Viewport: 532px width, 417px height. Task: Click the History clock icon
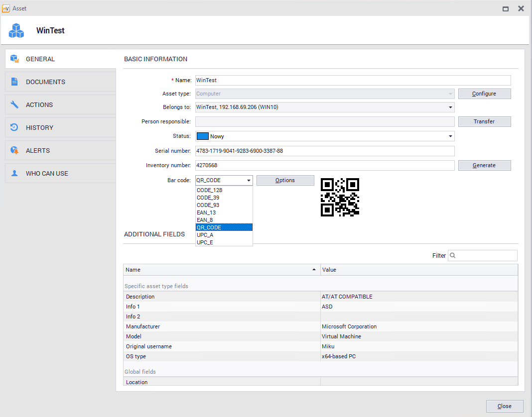pyautogui.click(x=14, y=127)
